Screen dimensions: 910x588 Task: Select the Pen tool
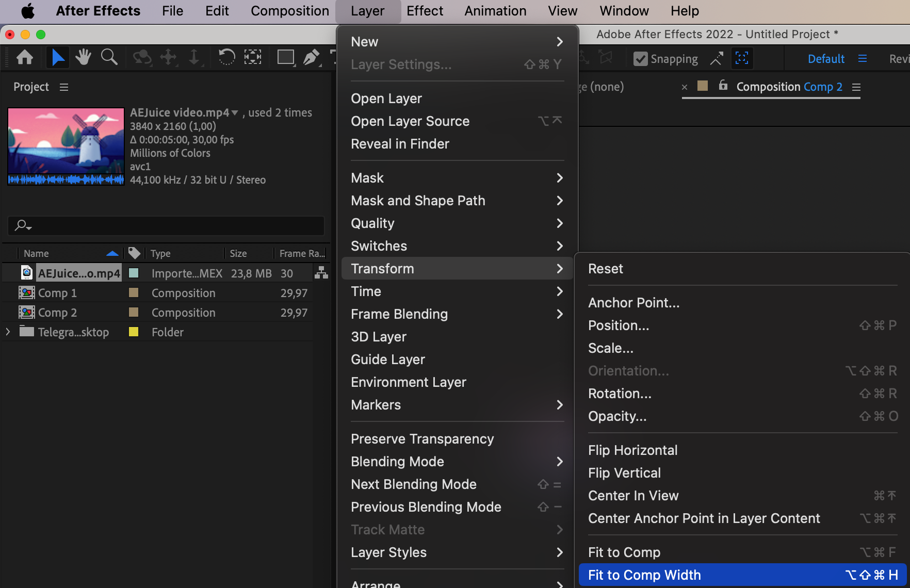(x=311, y=57)
